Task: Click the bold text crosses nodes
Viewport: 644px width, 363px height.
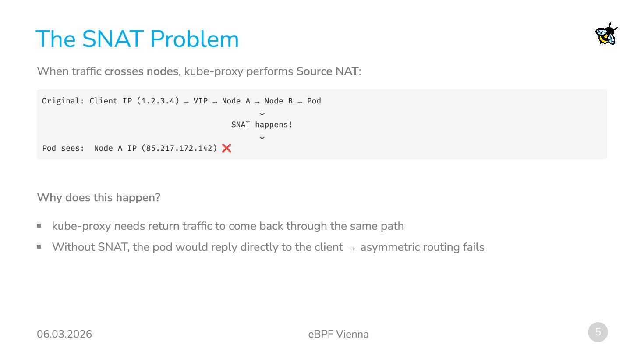Action: coord(141,71)
